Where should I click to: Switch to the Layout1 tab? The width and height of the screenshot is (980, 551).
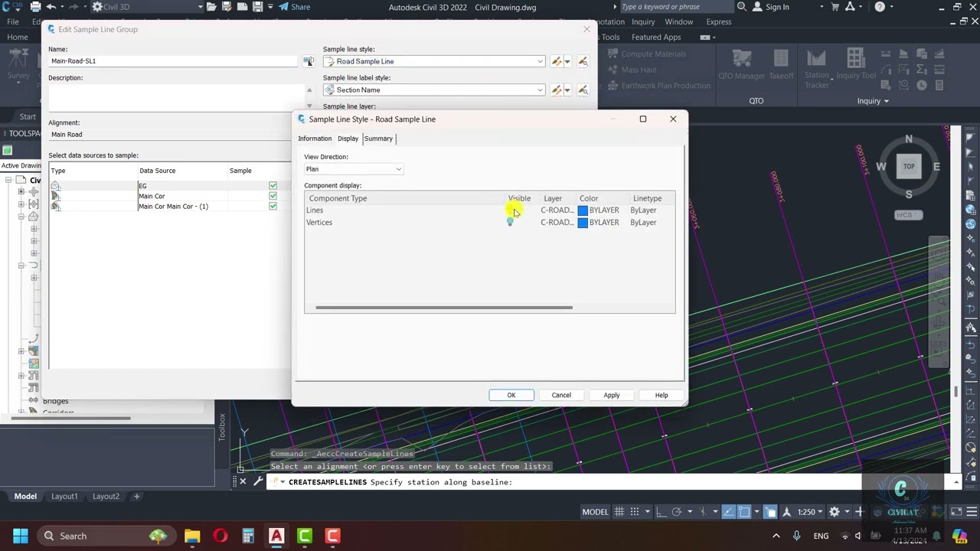pyautogui.click(x=64, y=496)
